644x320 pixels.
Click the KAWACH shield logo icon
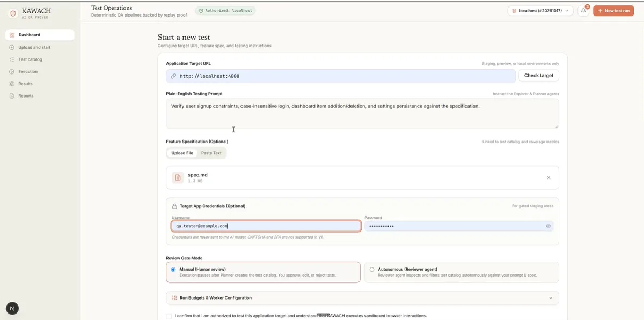click(x=13, y=13)
